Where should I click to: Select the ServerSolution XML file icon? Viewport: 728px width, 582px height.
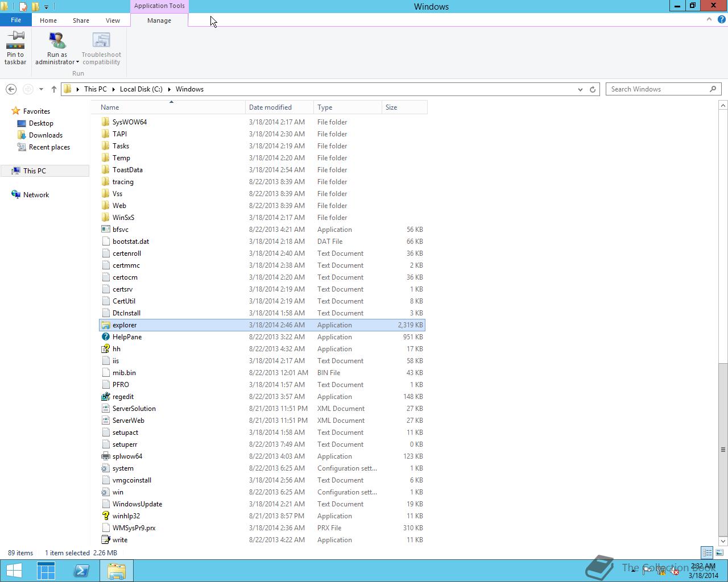pos(105,409)
